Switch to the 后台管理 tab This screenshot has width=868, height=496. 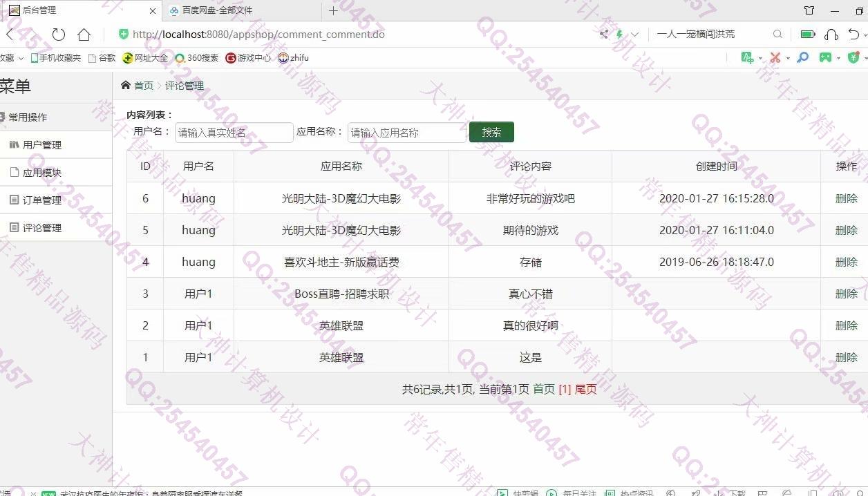(82, 10)
